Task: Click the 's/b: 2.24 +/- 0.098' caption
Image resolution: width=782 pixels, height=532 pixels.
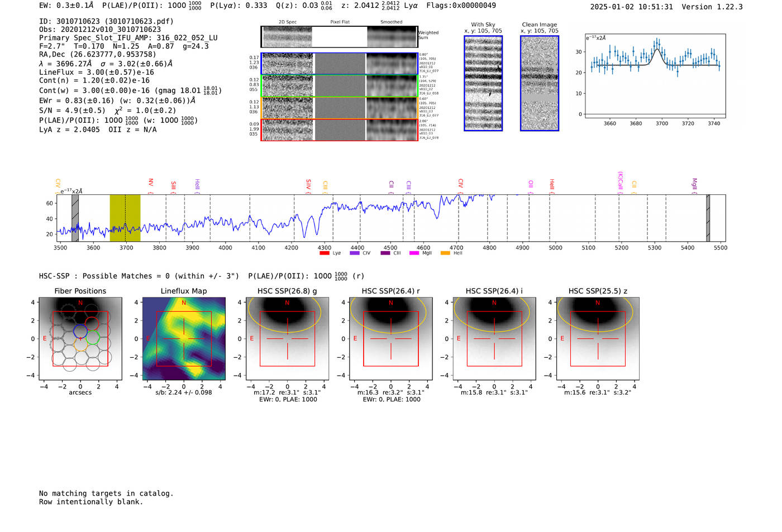Action: tap(184, 392)
